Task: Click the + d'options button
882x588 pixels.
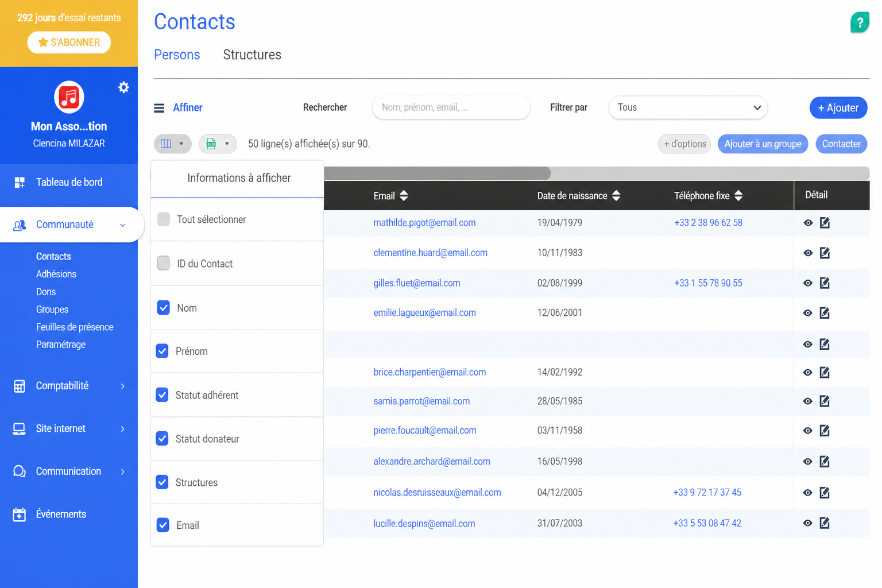Action: pyautogui.click(x=684, y=144)
